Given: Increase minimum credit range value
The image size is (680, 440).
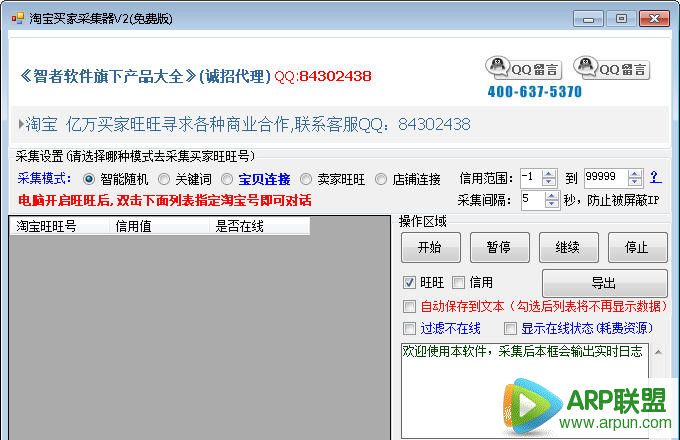Looking at the screenshot, I should point(549,174).
